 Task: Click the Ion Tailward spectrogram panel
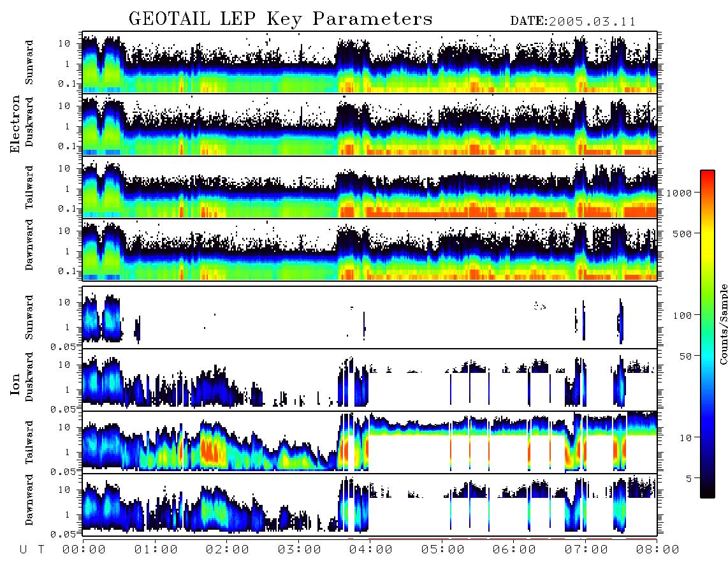(370, 442)
